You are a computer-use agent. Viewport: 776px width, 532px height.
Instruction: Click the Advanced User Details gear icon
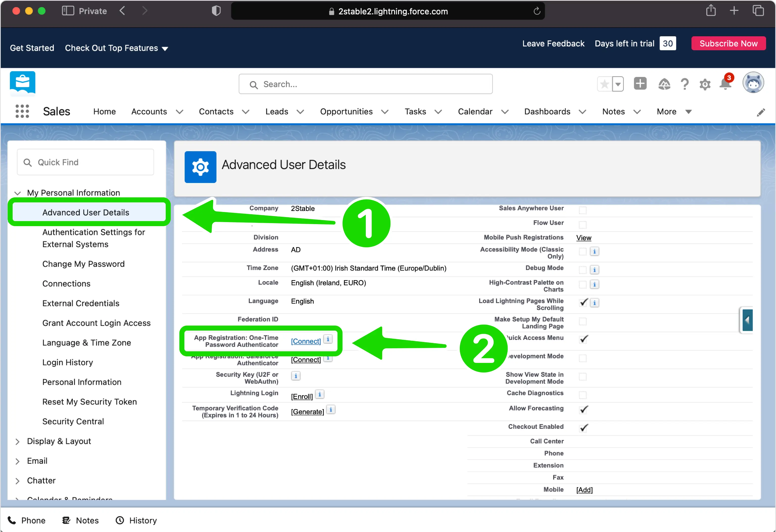[x=200, y=167]
